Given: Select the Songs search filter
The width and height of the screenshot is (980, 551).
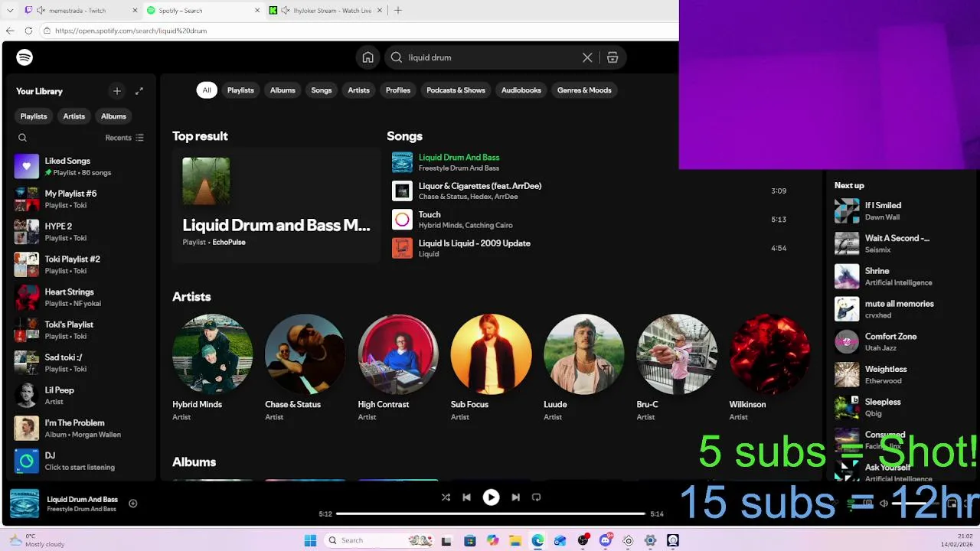Looking at the screenshot, I should click(322, 90).
